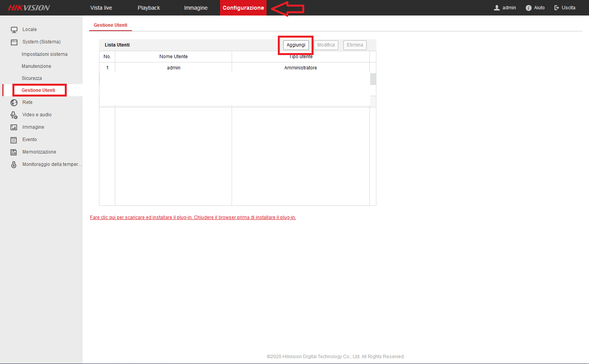Click the Aggiungi button
The width and height of the screenshot is (589, 364).
[x=296, y=45]
